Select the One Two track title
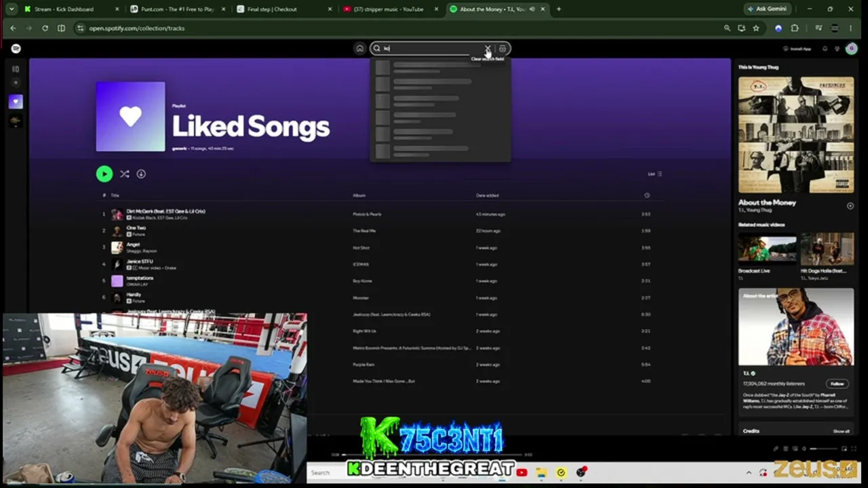The image size is (868, 488). pos(136,228)
